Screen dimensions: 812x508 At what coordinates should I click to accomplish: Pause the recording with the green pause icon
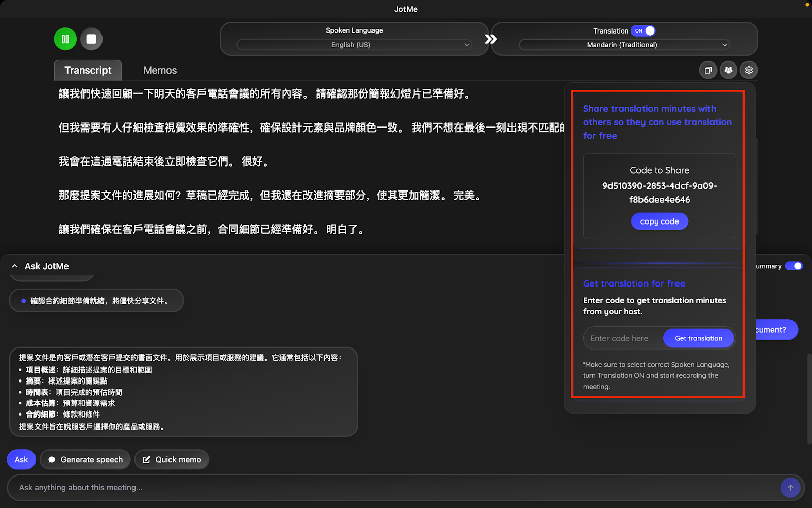[65, 39]
